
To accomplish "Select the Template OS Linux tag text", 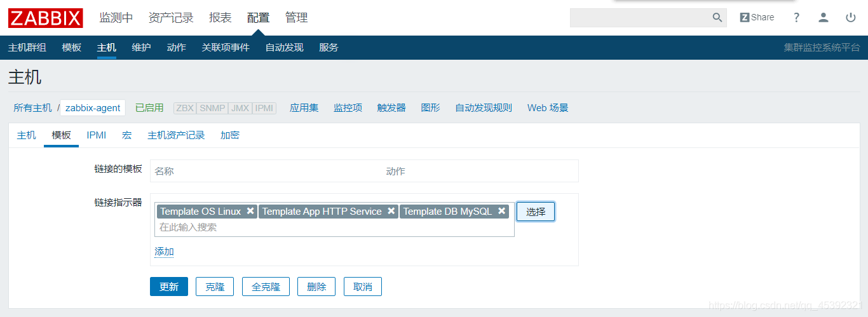I will click(201, 212).
